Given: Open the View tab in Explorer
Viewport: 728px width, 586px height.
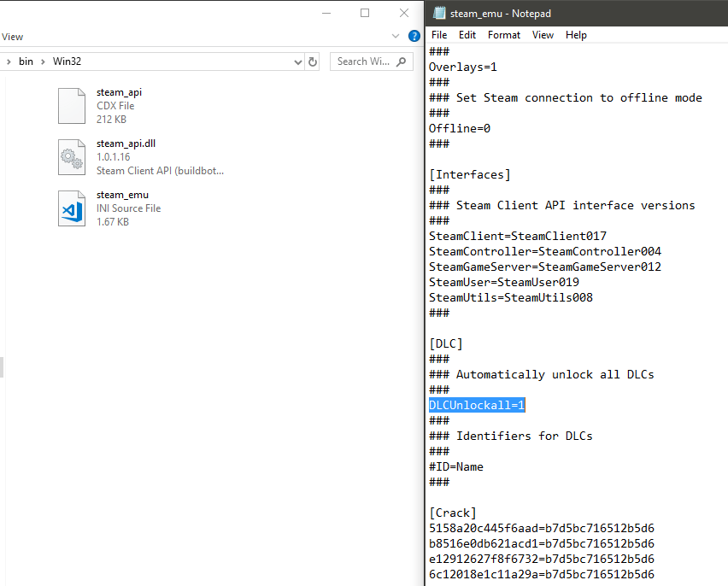Looking at the screenshot, I should [x=12, y=37].
